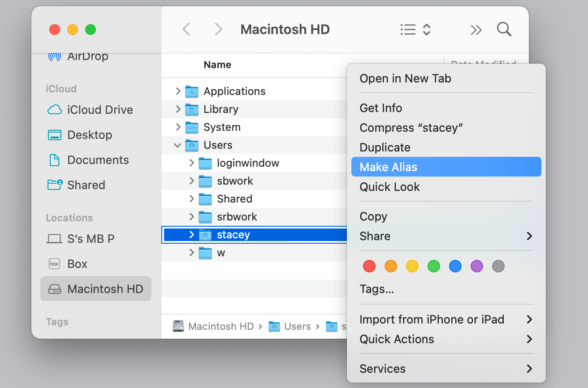Screen dimensions: 588x388
Task: Open the Share submenu
Action: point(446,236)
